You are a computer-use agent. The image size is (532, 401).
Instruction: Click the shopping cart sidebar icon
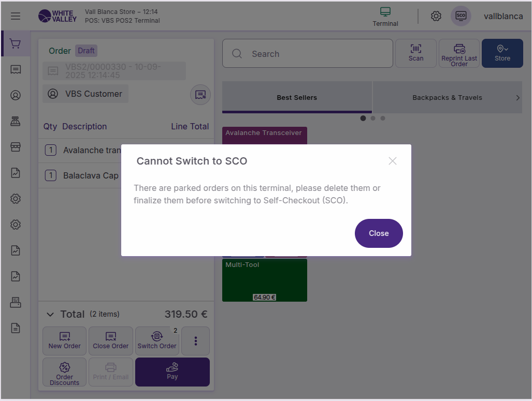16,44
